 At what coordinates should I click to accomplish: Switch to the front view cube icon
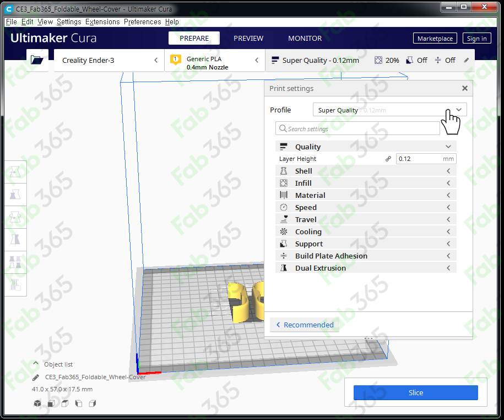tap(51, 403)
